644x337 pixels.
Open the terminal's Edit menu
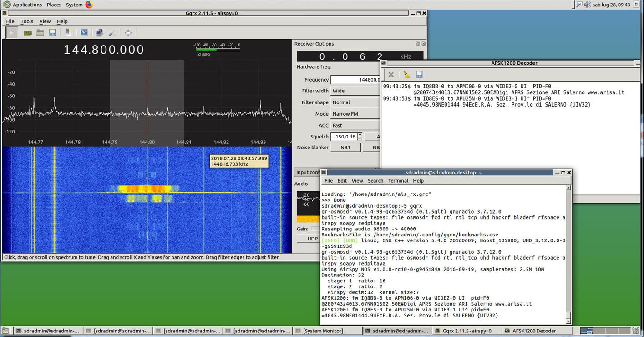[342, 181]
